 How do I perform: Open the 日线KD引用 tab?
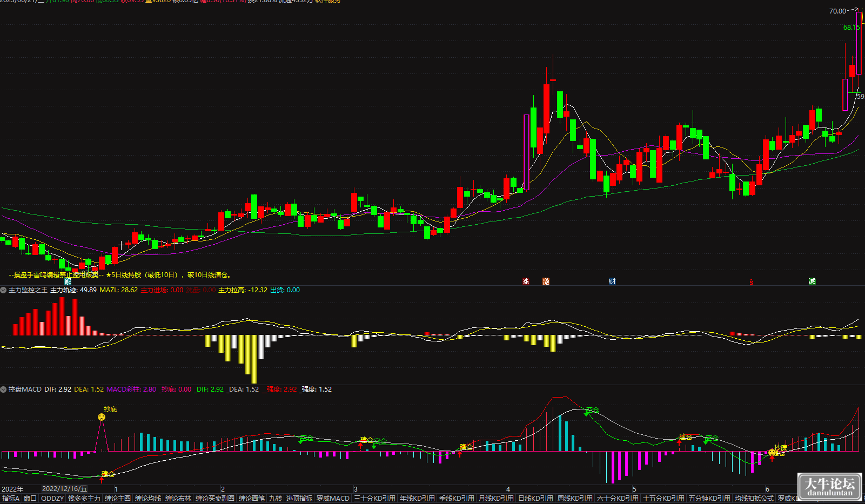[x=535, y=499]
